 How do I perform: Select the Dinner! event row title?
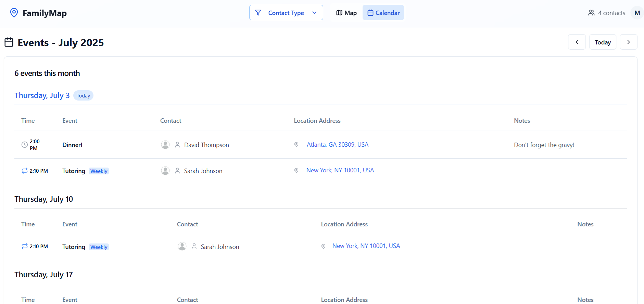[72, 145]
